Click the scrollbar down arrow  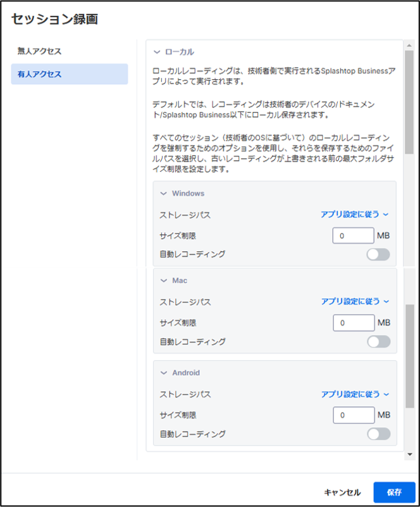point(410,454)
